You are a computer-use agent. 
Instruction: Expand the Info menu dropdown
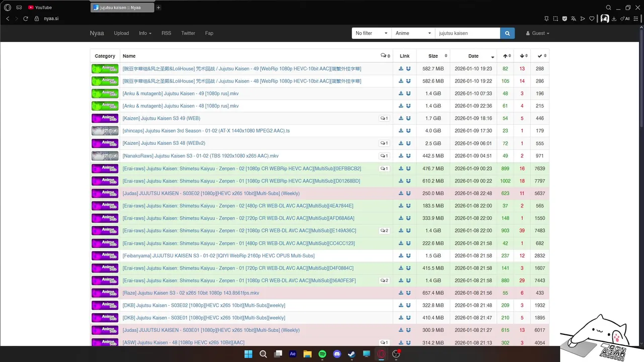(145, 33)
